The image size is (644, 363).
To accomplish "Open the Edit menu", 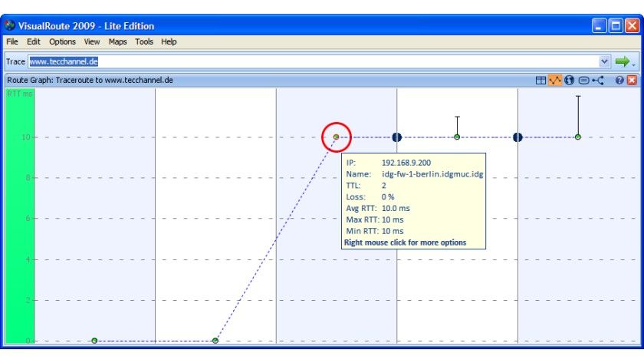I will tap(33, 42).
